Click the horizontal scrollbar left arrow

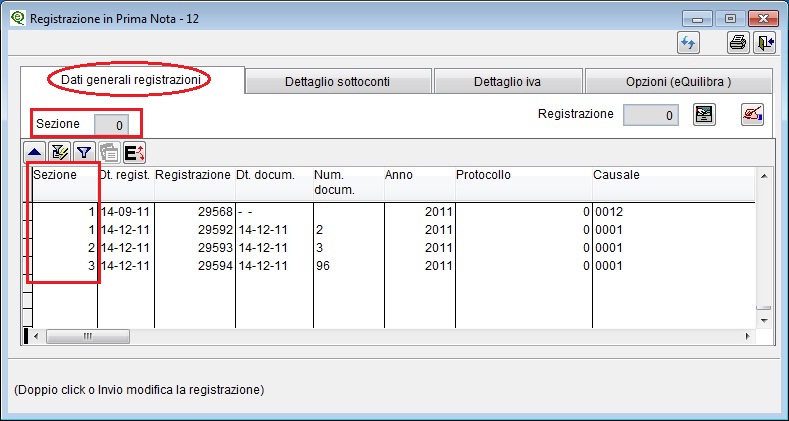36,336
